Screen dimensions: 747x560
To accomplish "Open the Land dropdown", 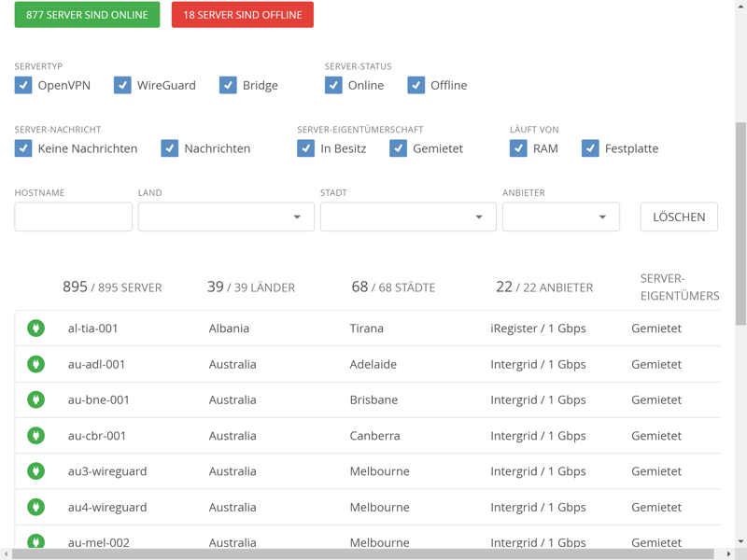I will (226, 217).
